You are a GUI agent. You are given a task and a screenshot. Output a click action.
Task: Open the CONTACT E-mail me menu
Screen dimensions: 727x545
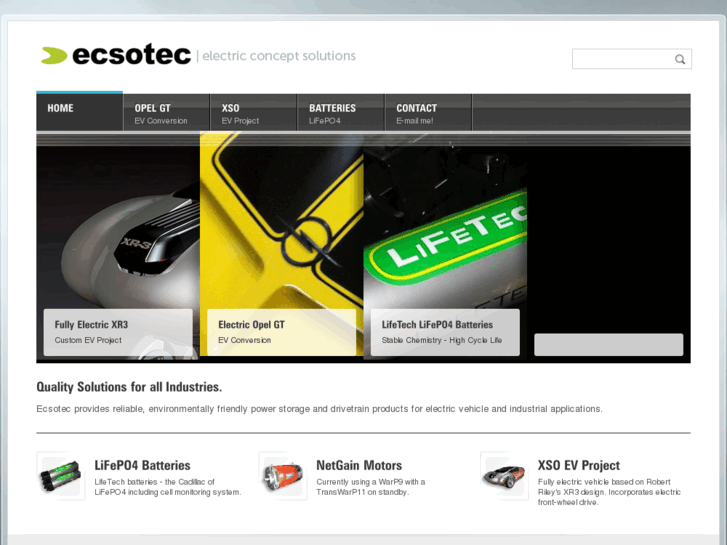point(428,113)
